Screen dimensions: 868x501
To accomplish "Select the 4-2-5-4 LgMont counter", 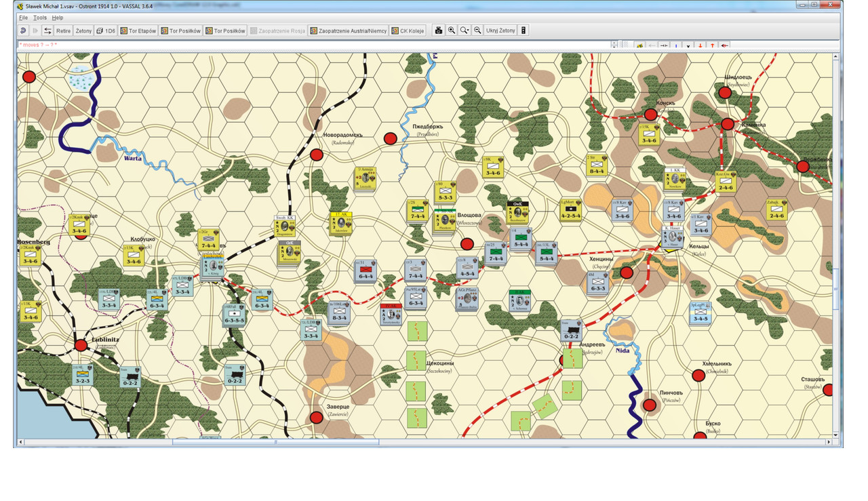I will 570,210.
